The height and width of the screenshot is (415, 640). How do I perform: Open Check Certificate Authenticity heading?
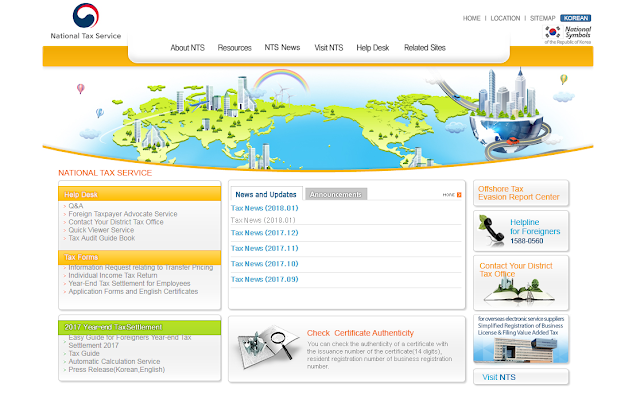click(360, 333)
